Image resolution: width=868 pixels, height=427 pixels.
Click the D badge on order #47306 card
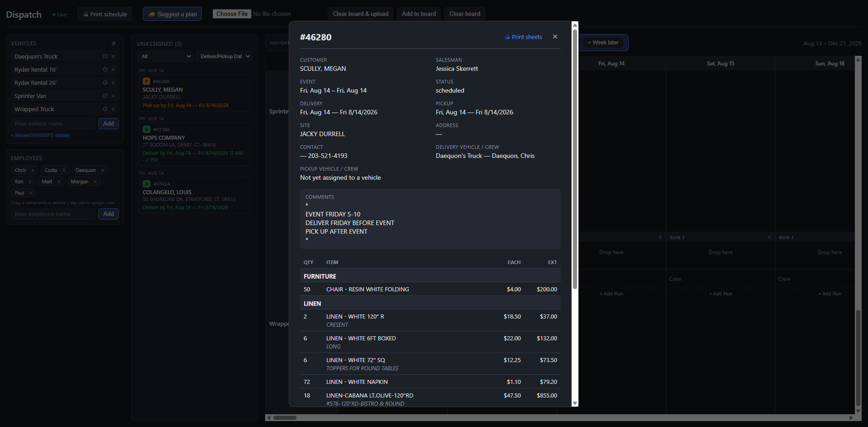point(146,129)
